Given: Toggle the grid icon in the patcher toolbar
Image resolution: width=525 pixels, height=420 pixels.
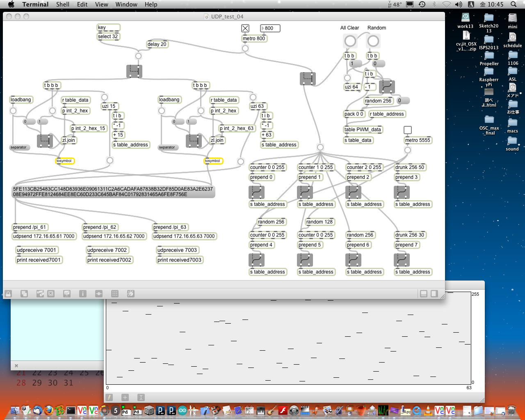Looking at the screenshot, I should [115, 294].
